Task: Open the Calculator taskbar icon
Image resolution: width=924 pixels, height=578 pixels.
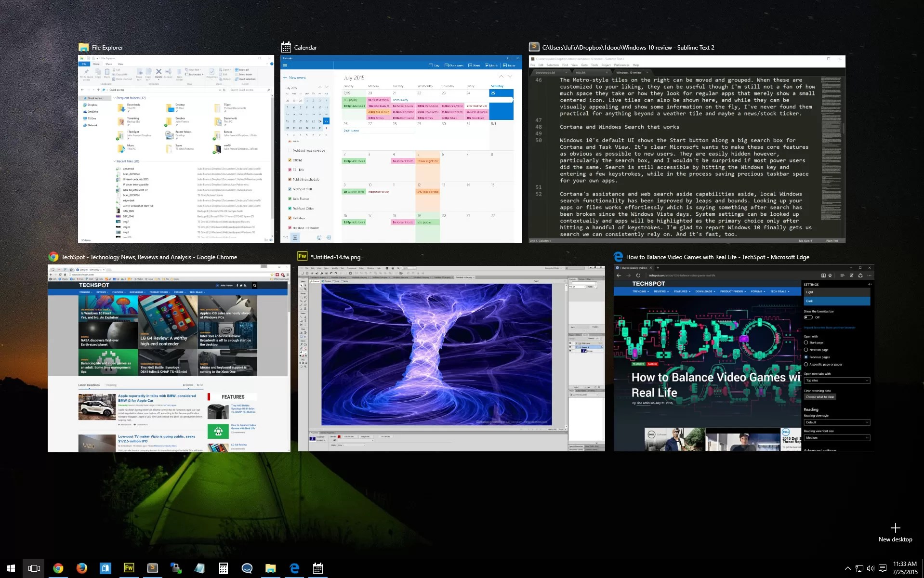Action: [223, 568]
